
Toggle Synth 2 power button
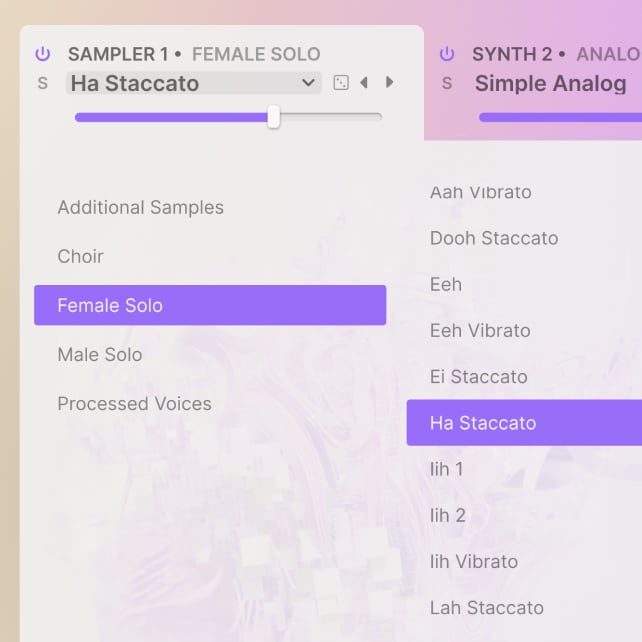pyautogui.click(x=447, y=54)
